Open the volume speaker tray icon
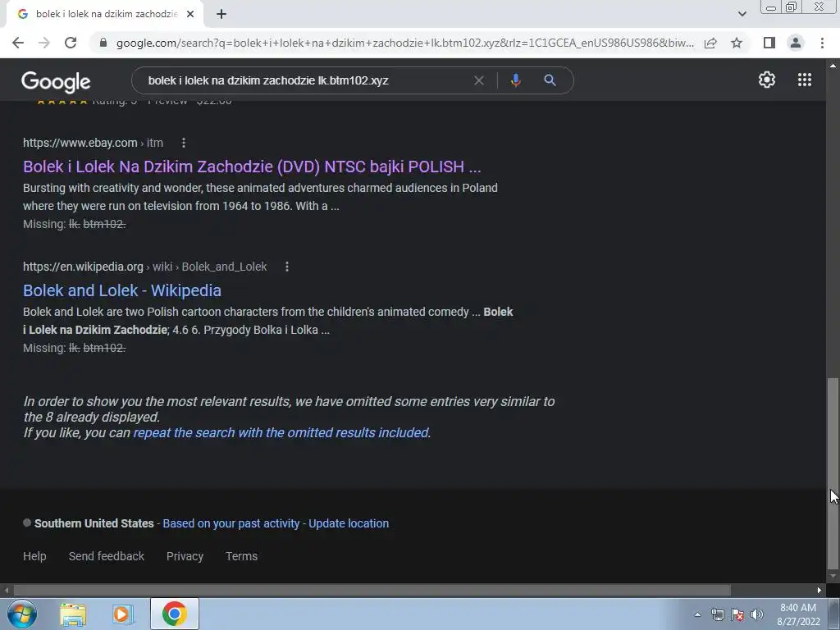Screen dimensions: 840x630 pyautogui.click(x=757, y=615)
